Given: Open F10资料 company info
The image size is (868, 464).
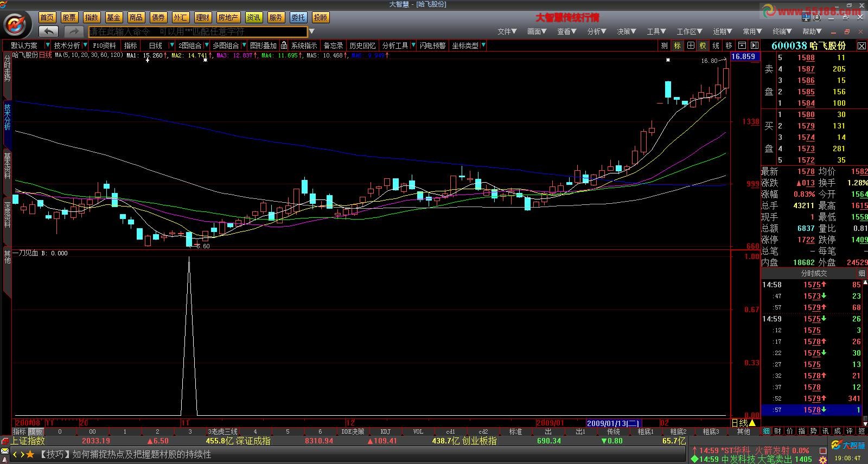Looking at the screenshot, I should coord(104,46).
